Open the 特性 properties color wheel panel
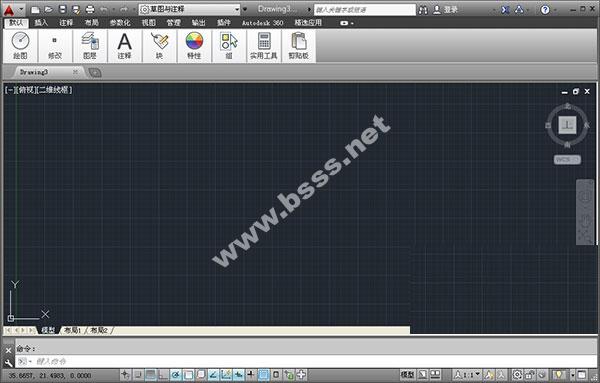This screenshot has width=600, height=383. point(194,46)
